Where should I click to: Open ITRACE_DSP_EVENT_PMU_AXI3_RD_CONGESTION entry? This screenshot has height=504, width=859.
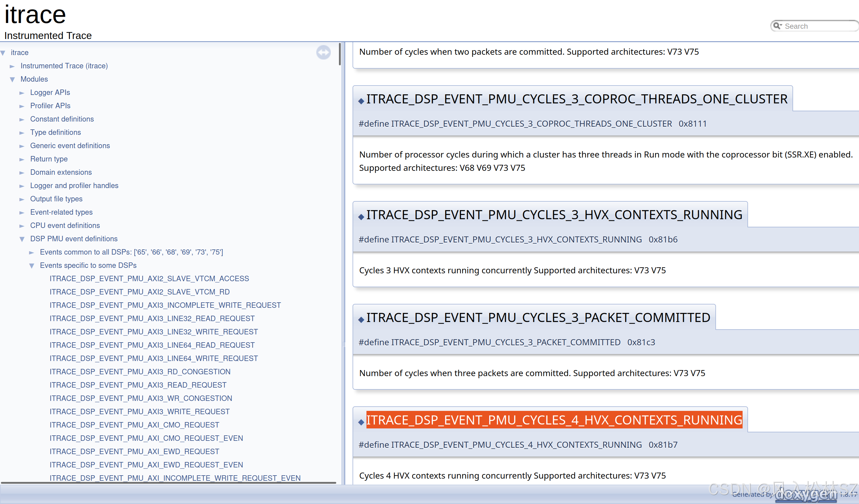[140, 372]
